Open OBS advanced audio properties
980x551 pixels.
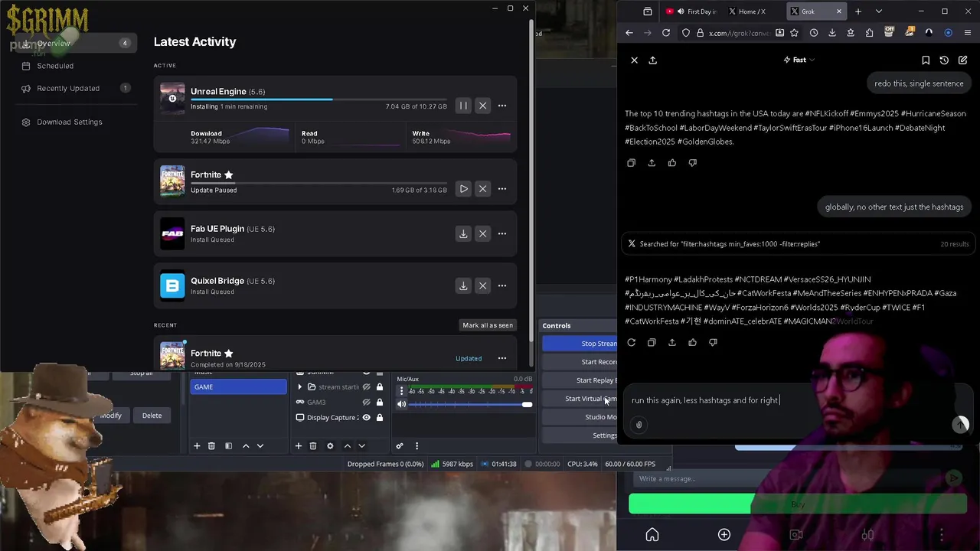[399, 446]
